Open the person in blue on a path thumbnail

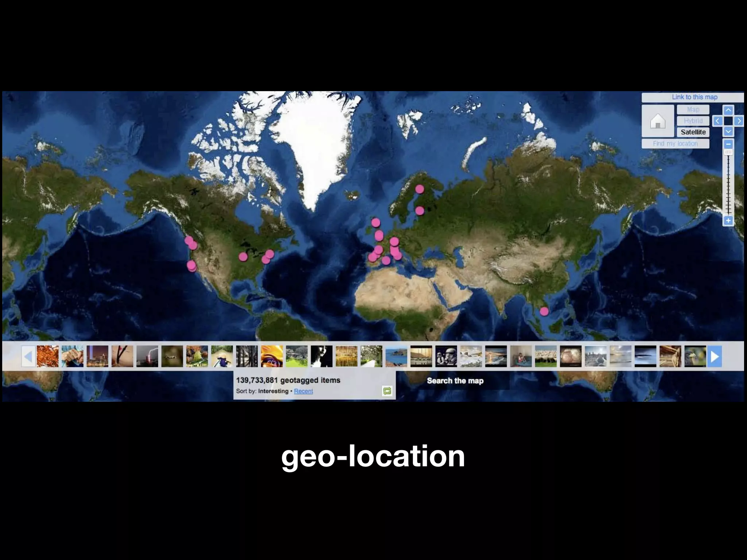coord(222,356)
